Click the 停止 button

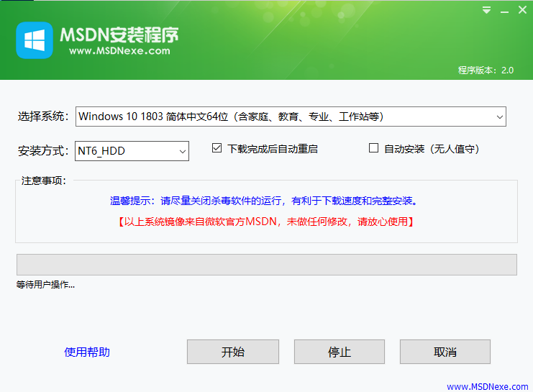(x=340, y=352)
